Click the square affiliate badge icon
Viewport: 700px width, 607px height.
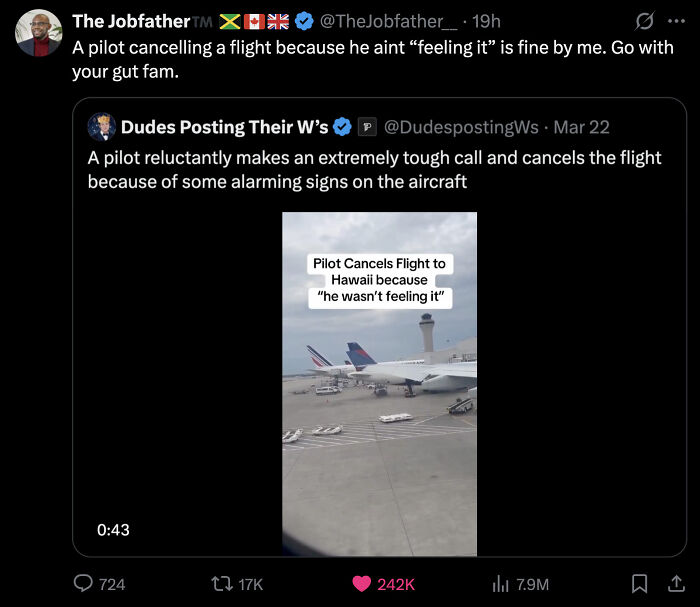point(367,127)
